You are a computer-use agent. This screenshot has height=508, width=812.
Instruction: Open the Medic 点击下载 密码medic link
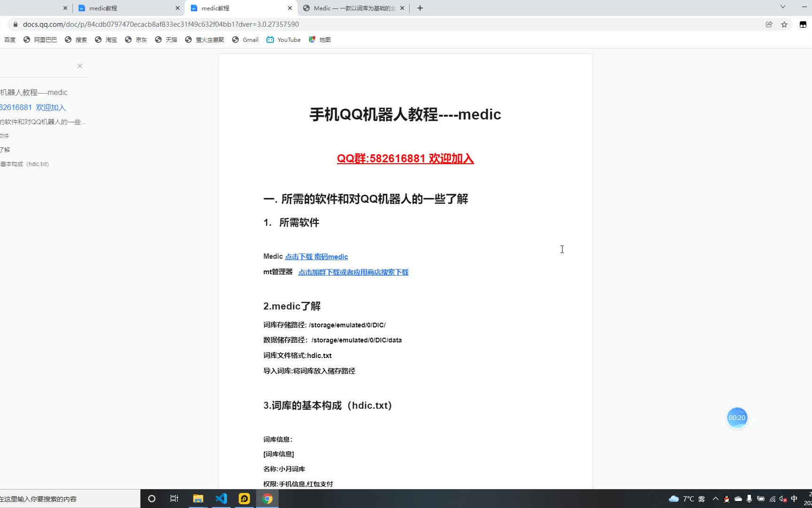(316, 257)
